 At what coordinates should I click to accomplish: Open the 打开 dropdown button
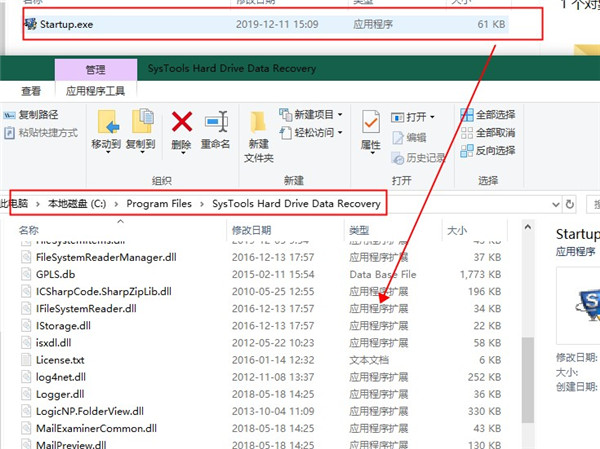(413, 117)
